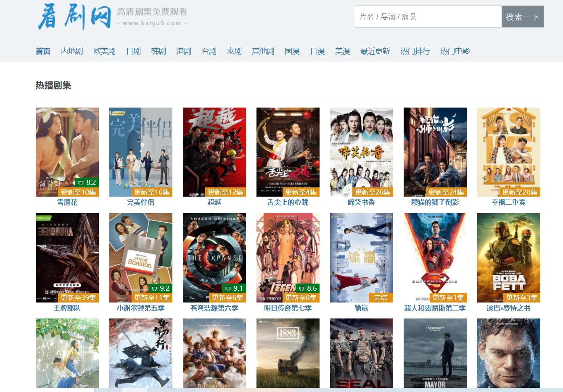Click the 超人和露易斯第二季 title link

[435, 308]
